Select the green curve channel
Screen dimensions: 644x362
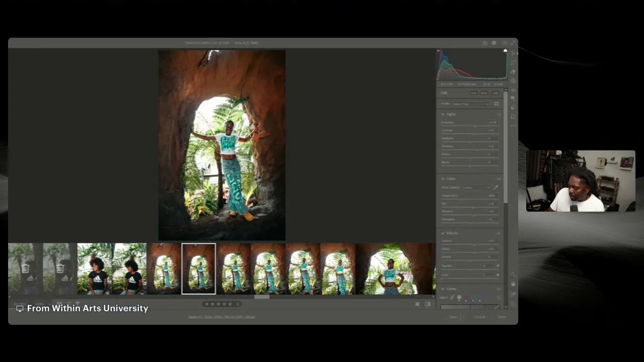[x=473, y=297]
